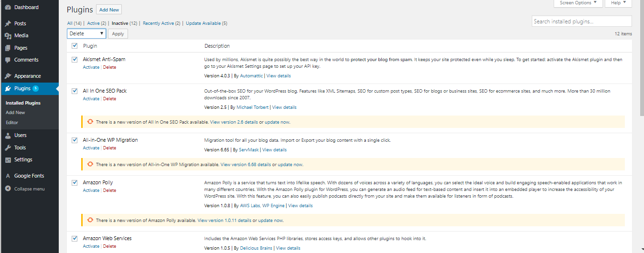644x253 pixels.
Task: Click the Description column header
Action: (217, 46)
